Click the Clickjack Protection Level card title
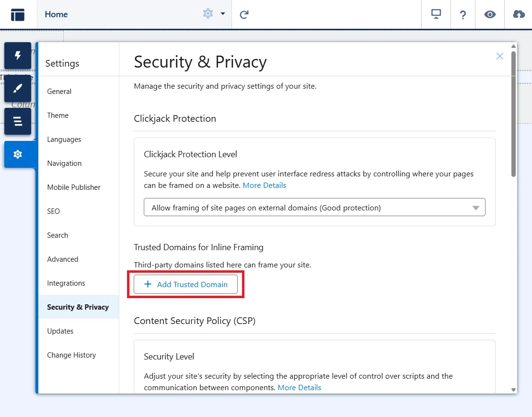532x417 pixels. click(x=190, y=154)
